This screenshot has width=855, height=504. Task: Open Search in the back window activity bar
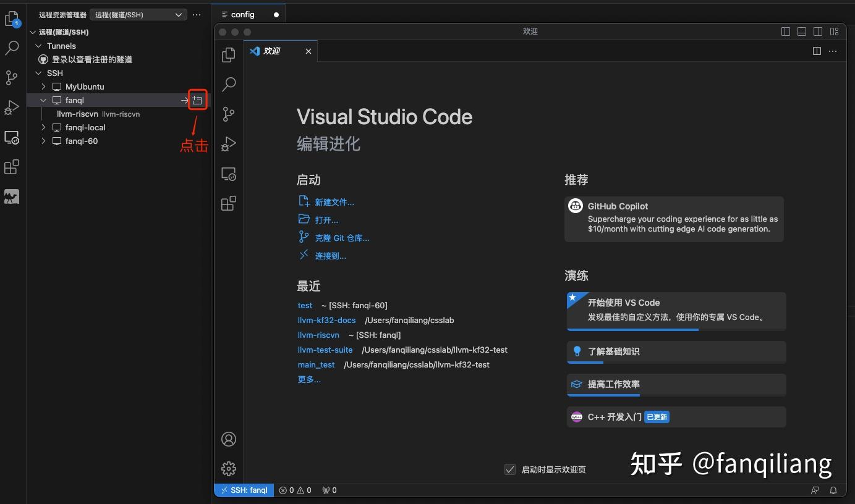(x=12, y=48)
